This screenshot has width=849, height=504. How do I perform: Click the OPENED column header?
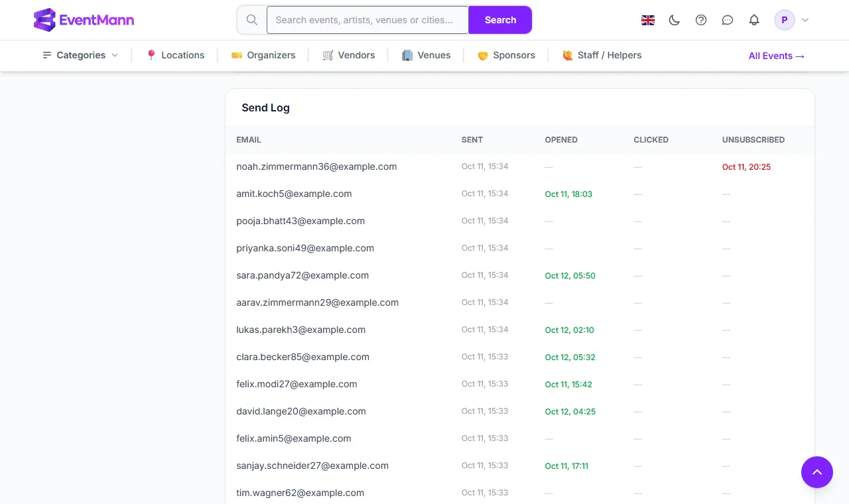click(x=561, y=140)
